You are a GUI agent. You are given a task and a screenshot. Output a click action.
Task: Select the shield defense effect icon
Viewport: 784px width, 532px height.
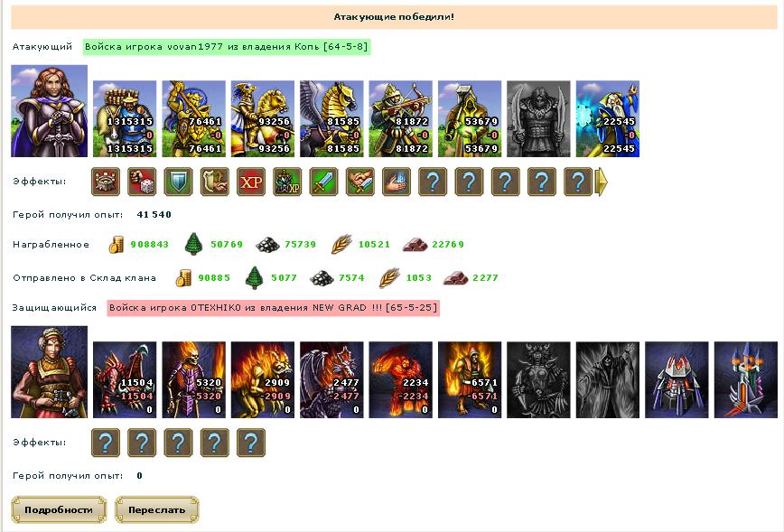tap(178, 182)
